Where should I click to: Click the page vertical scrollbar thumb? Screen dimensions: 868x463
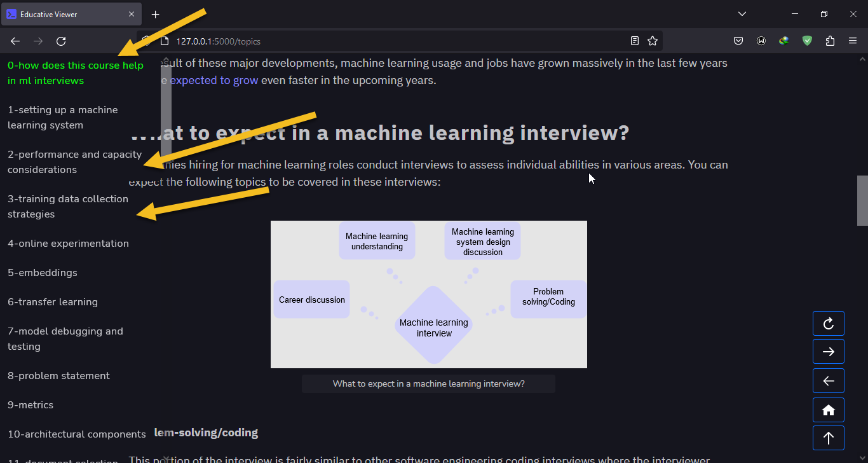(x=862, y=200)
